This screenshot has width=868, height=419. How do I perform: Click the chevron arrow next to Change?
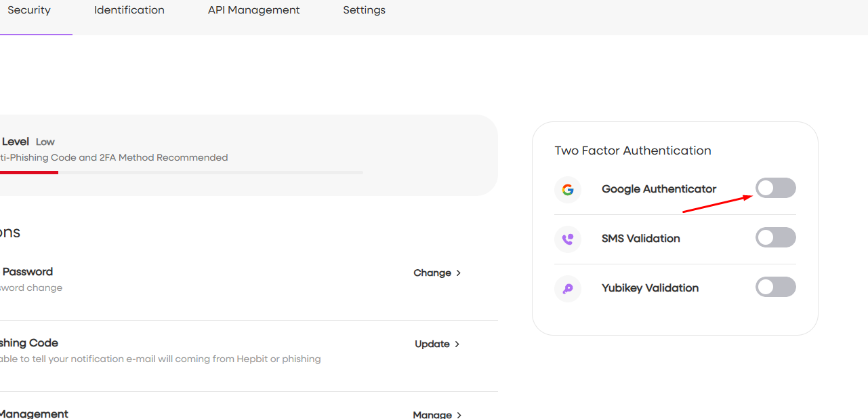click(x=459, y=273)
